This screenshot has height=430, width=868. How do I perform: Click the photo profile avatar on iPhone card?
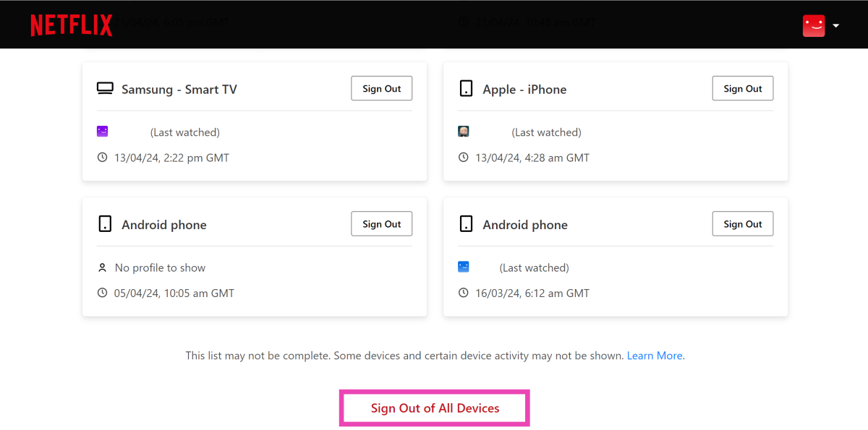click(x=464, y=132)
